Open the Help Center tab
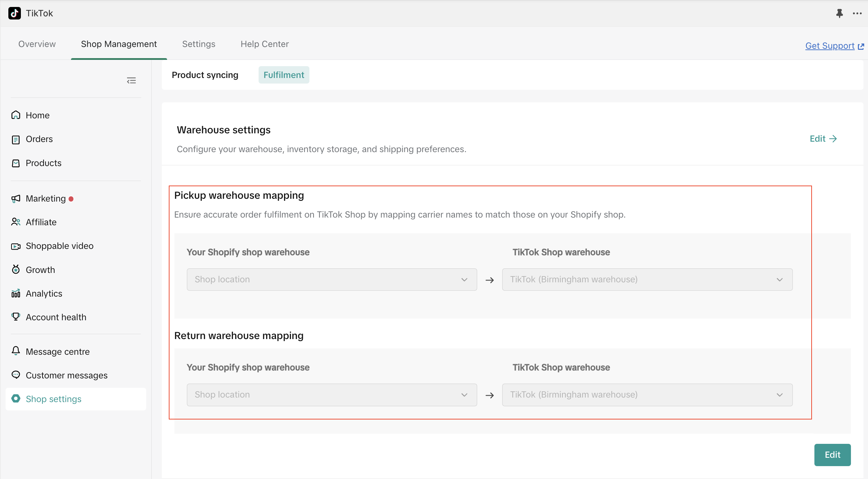The width and height of the screenshot is (868, 479). coord(265,44)
